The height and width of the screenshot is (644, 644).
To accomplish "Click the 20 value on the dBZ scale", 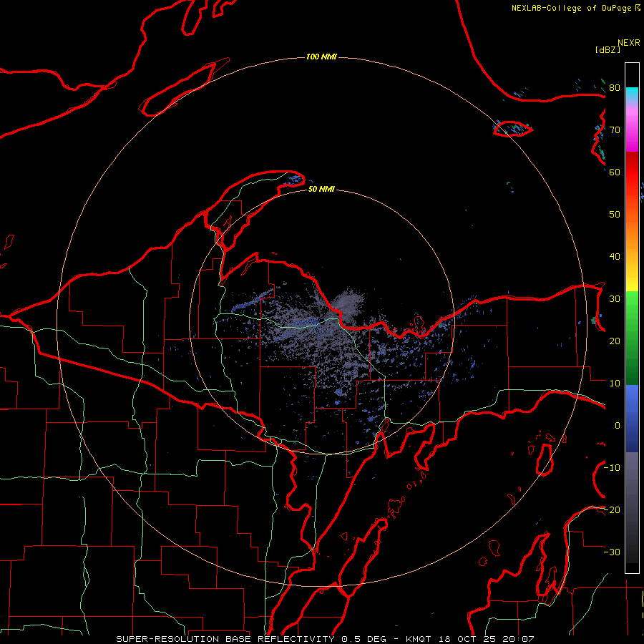I will (615, 341).
